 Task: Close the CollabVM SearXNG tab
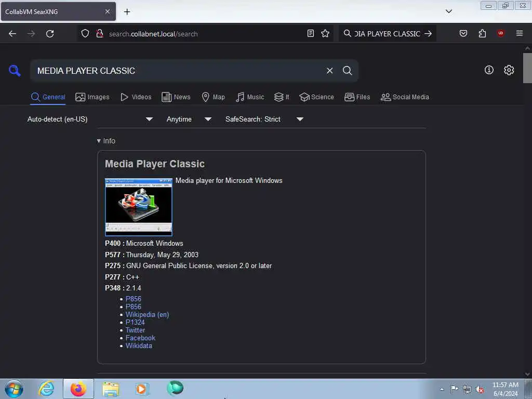click(108, 11)
